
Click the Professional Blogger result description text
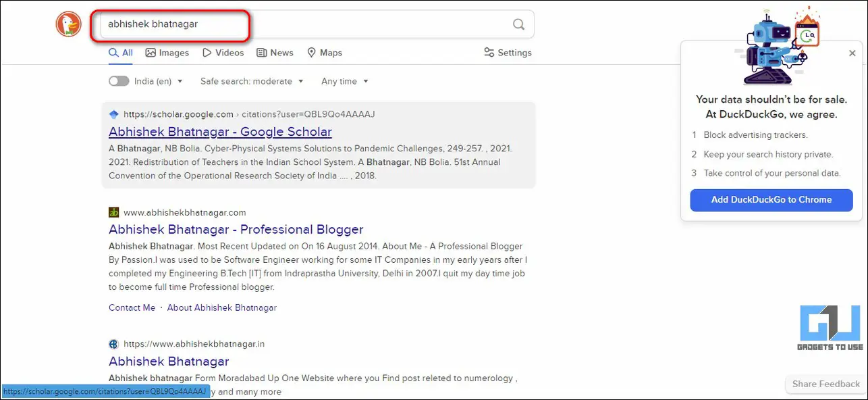point(317,267)
